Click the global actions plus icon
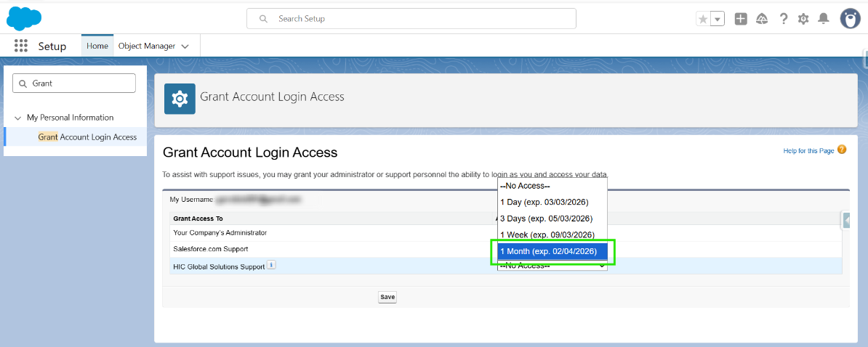Screen dimensions: 868x347 (x=741, y=19)
